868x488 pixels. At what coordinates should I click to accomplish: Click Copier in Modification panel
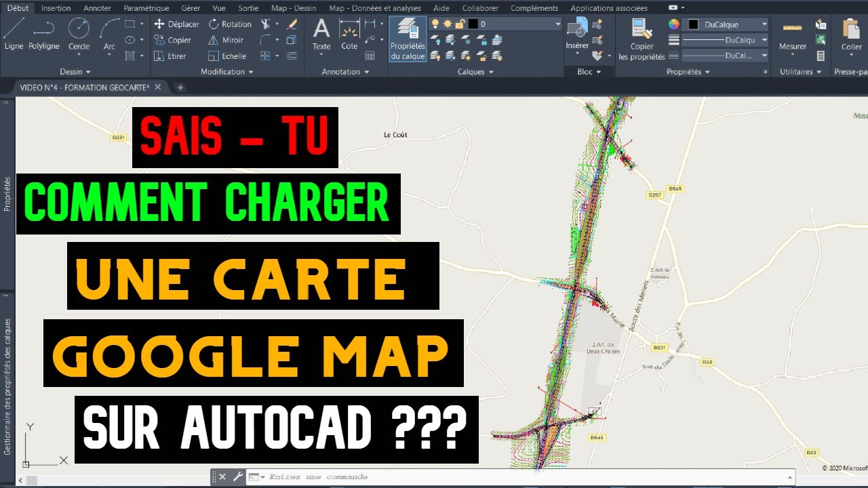click(x=173, y=40)
